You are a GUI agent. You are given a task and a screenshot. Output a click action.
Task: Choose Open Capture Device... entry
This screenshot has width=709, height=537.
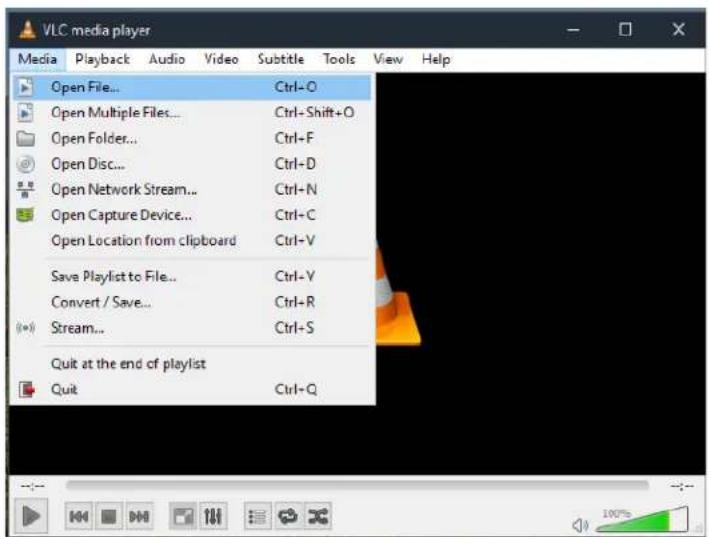click(192, 215)
